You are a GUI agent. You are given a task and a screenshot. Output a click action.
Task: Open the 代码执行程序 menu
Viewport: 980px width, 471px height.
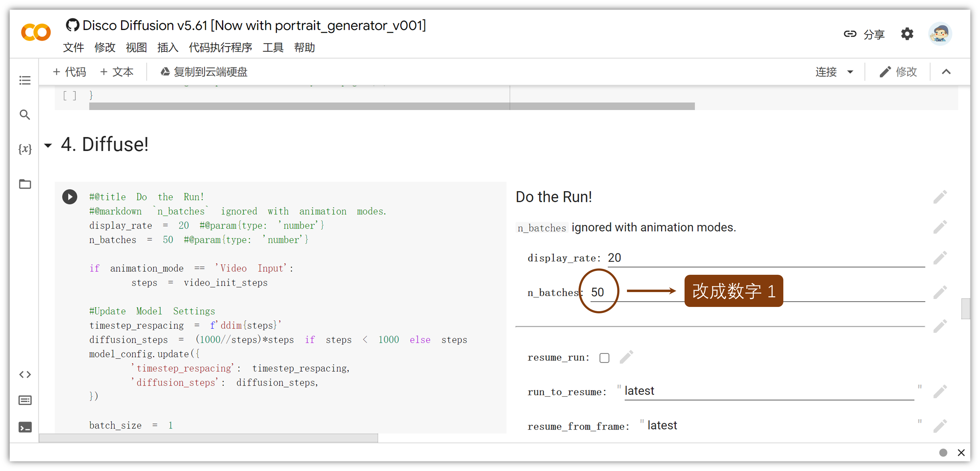pyautogui.click(x=220, y=48)
